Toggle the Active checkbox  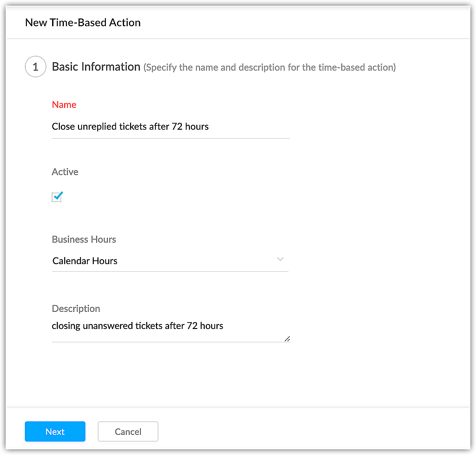tap(57, 197)
